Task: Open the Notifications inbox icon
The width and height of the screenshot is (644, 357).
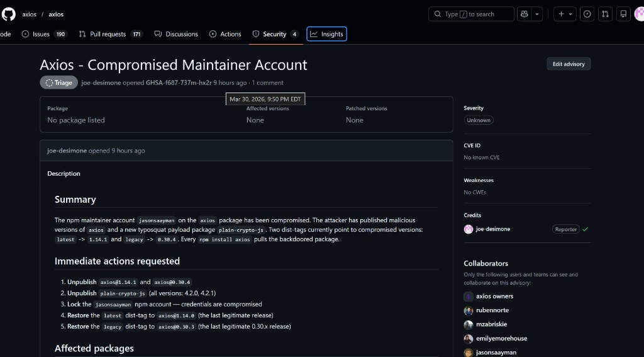Action: point(623,14)
